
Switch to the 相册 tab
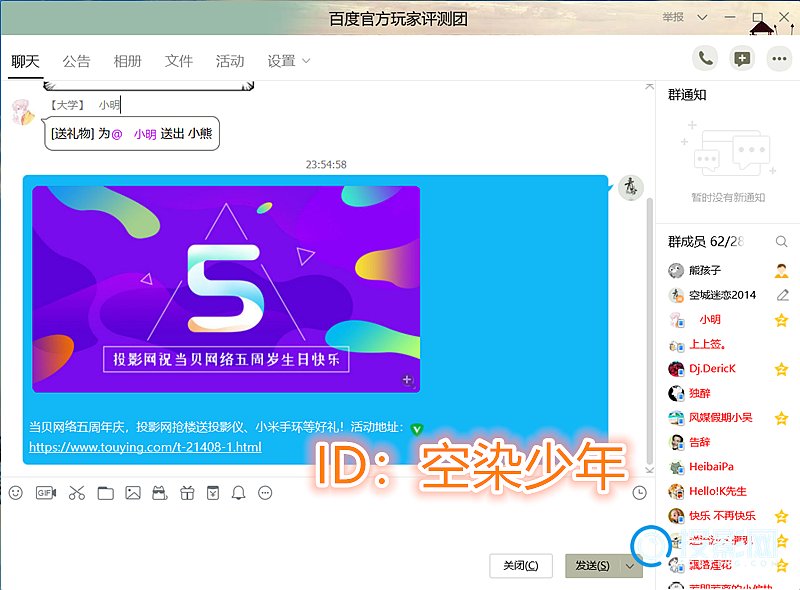(127, 61)
